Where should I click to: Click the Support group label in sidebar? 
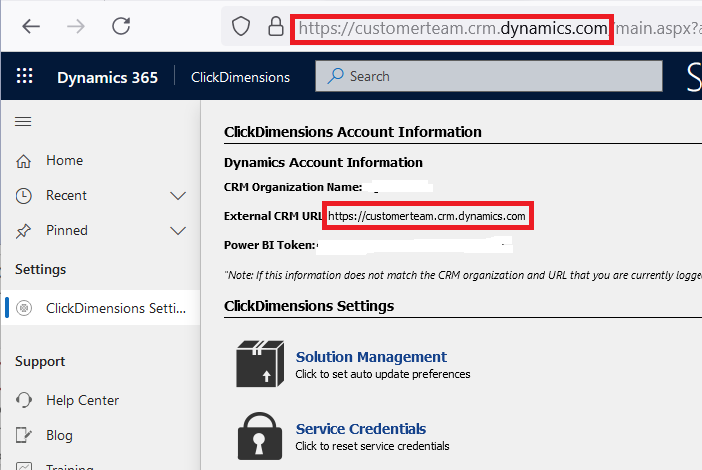[40, 362]
